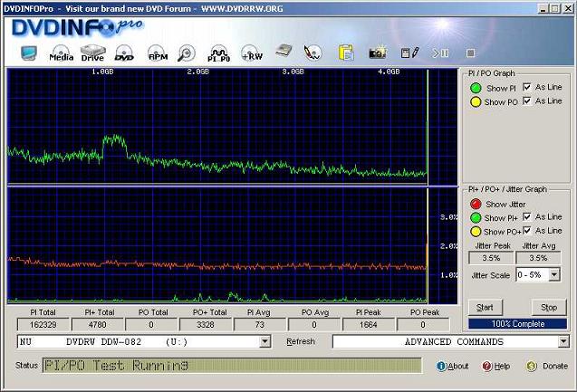Uncheck As Line for Show PI
577x392 pixels.
click(527, 87)
